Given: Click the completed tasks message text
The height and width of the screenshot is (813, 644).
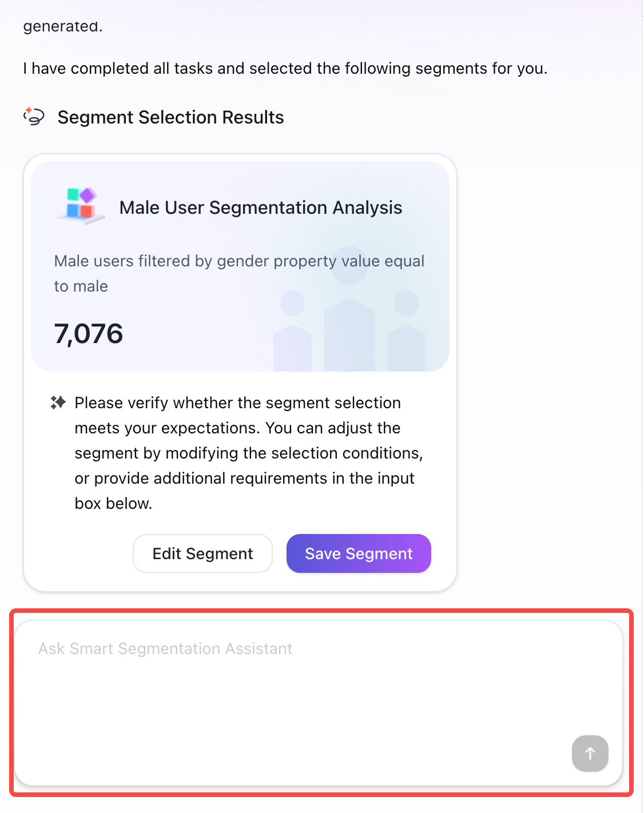Looking at the screenshot, I should 285,69.
